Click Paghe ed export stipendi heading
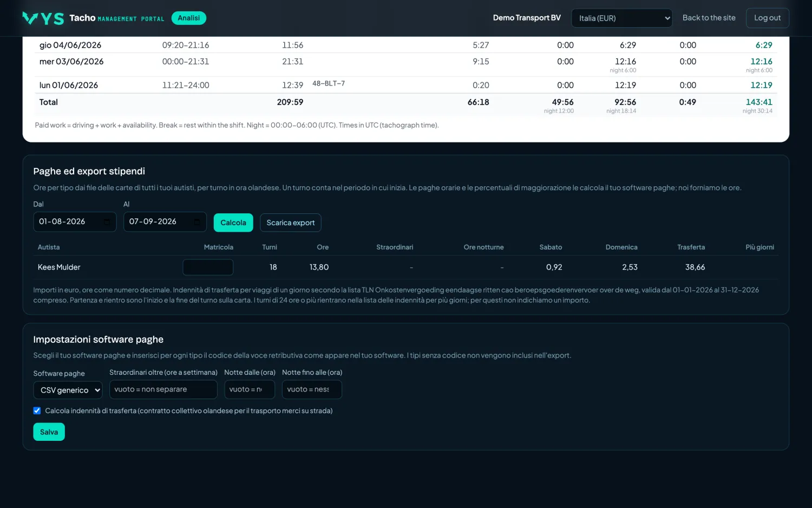Image resolution: width=812 pixels, height=508 pixels. [89, 171]
